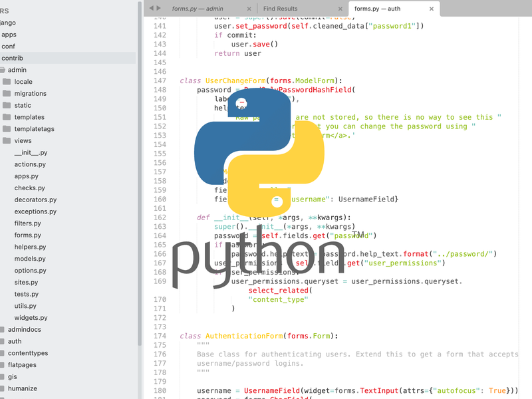Open forms.py in the sidebar
The height and width of the screenshot is (399, 532).
(27, 235)
